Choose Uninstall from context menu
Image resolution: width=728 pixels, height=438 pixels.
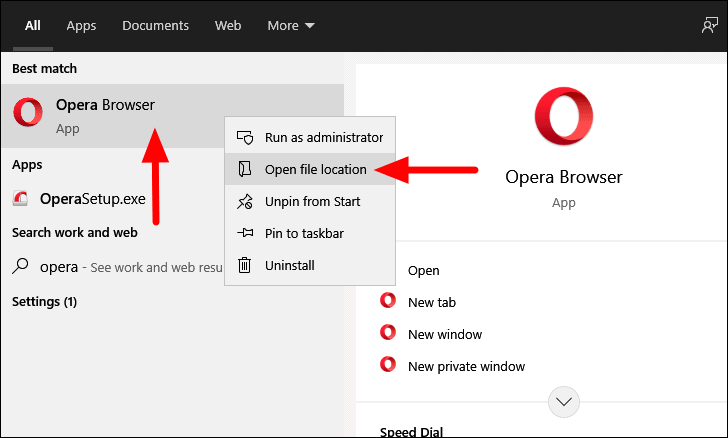310,265
